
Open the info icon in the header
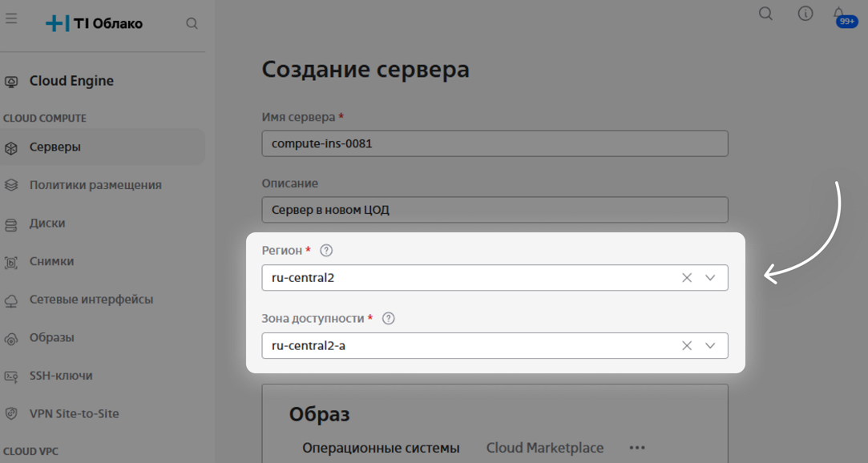click(x=805, y=14)
